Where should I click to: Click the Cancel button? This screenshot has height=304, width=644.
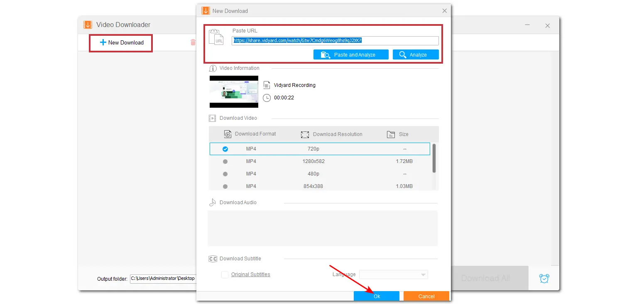[x=426, y=296]
